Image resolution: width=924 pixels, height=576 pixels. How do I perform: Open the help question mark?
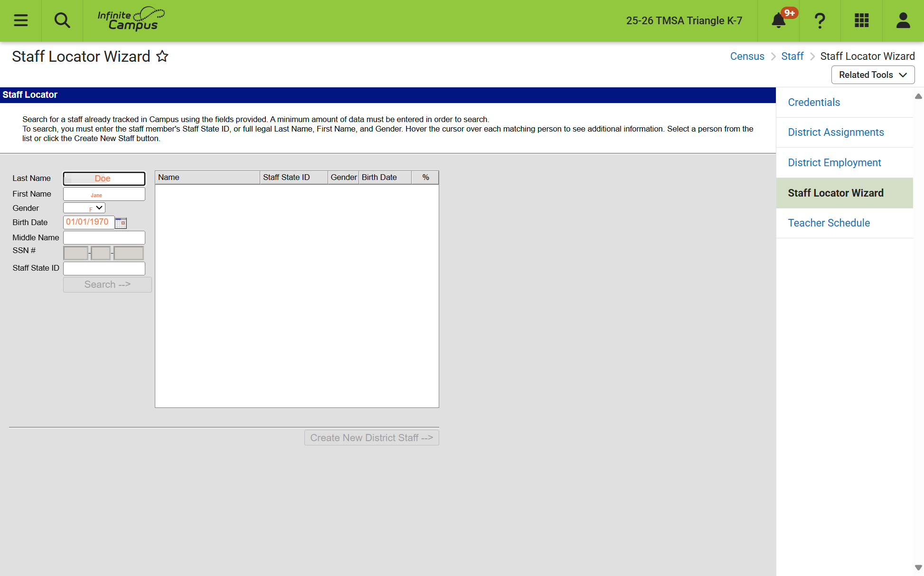(820, 20)
